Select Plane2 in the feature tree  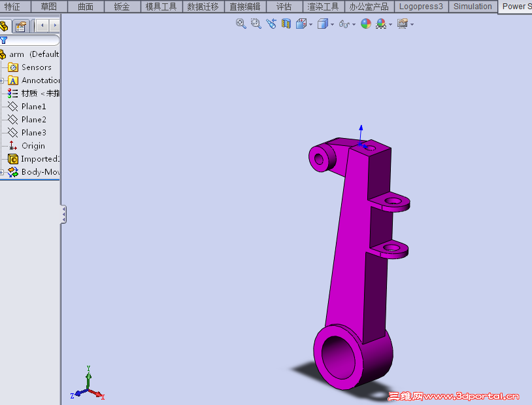tap(27, 120)
